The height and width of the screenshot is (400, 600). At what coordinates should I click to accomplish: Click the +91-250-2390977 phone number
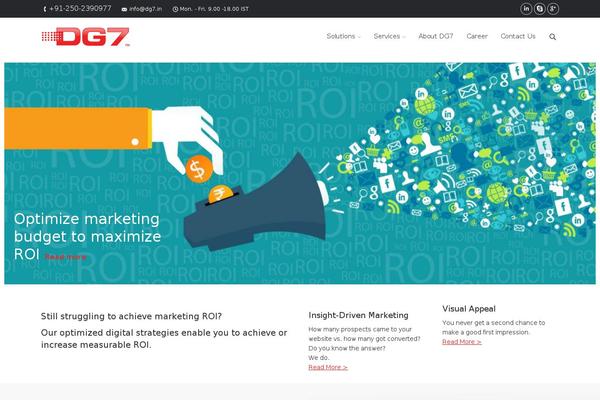(x=80, y=8)
